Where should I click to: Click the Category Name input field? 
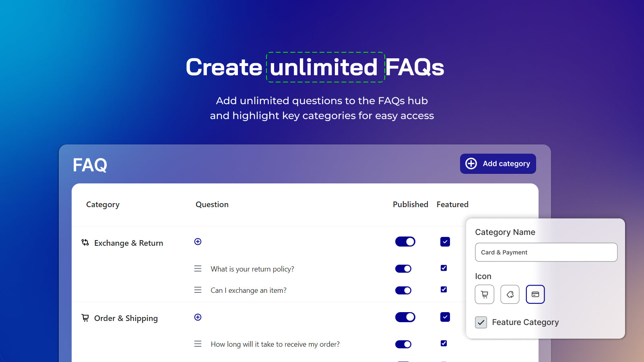coord(546,252)
